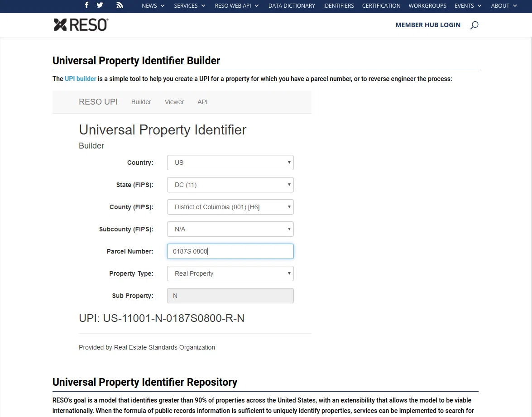This screenshot has height=417, width=532.
Task: Click the 'Sub Property:' label
Action: tap(133, 296)
